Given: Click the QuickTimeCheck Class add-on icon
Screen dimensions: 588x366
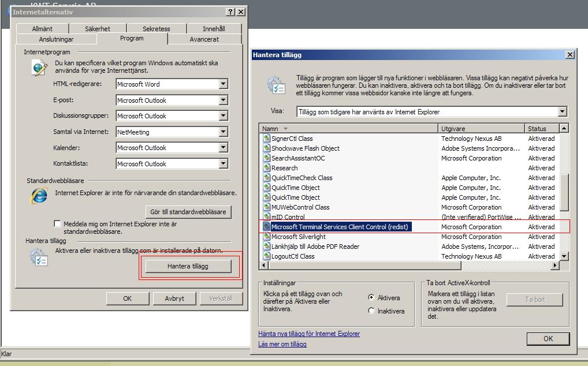Looking at the screenshot, I should [266, 177].
